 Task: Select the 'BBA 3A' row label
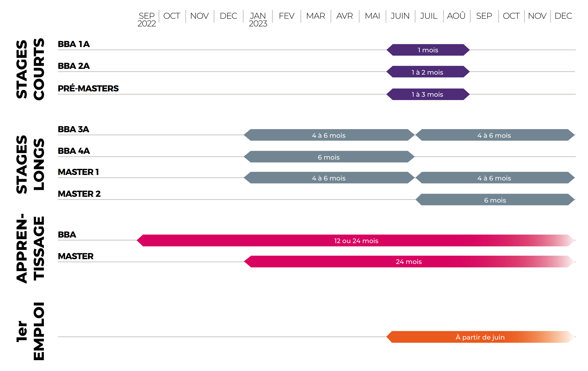click(x=73, y=129)
